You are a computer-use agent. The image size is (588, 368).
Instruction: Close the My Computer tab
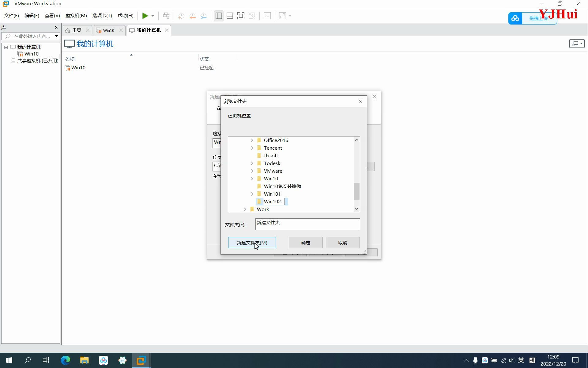pyautogui.click(x=167, y=30)
